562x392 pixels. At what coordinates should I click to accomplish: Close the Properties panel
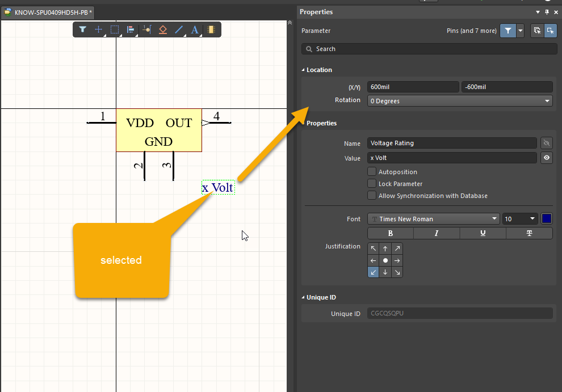click(x=556, y=12)
